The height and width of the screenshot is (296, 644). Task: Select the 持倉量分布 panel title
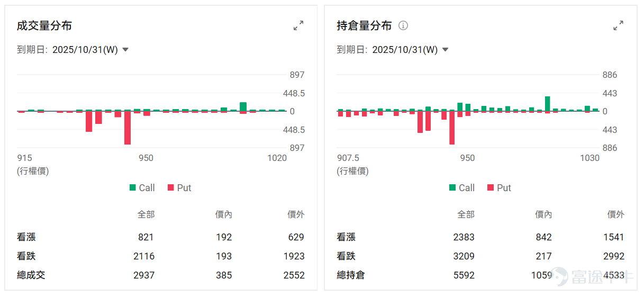(x=364, y=25)
